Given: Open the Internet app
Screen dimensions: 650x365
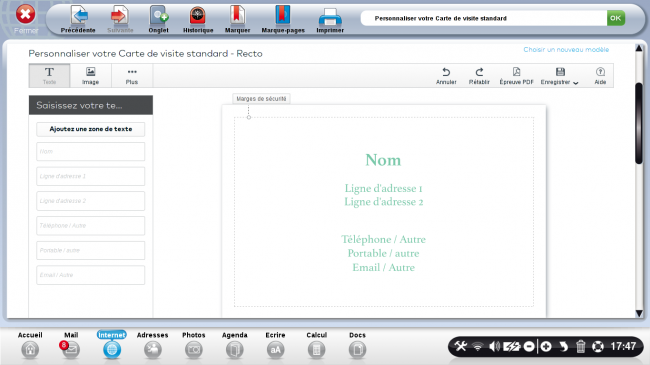Looking at the screenshot, I should pyautogui.click(x=112, y=345).
